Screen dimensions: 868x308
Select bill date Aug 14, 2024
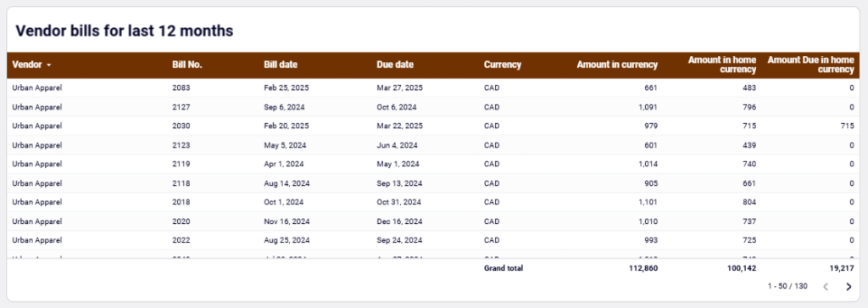coord(287,183)
